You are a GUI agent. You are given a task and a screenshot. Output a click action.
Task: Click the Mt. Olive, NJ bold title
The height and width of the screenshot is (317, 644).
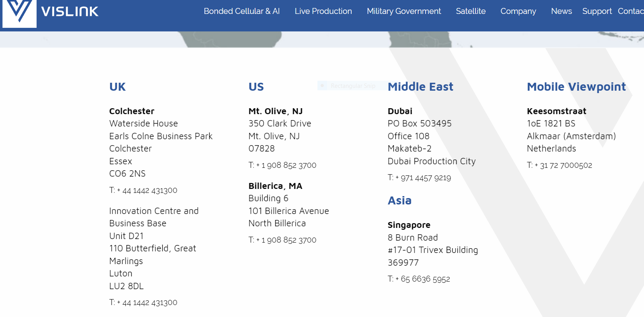click(276, 111)
